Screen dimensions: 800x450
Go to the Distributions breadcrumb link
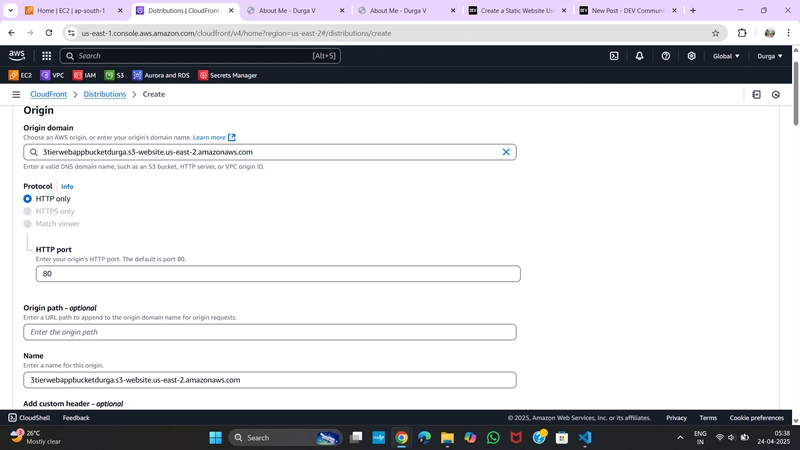[105, 94]
